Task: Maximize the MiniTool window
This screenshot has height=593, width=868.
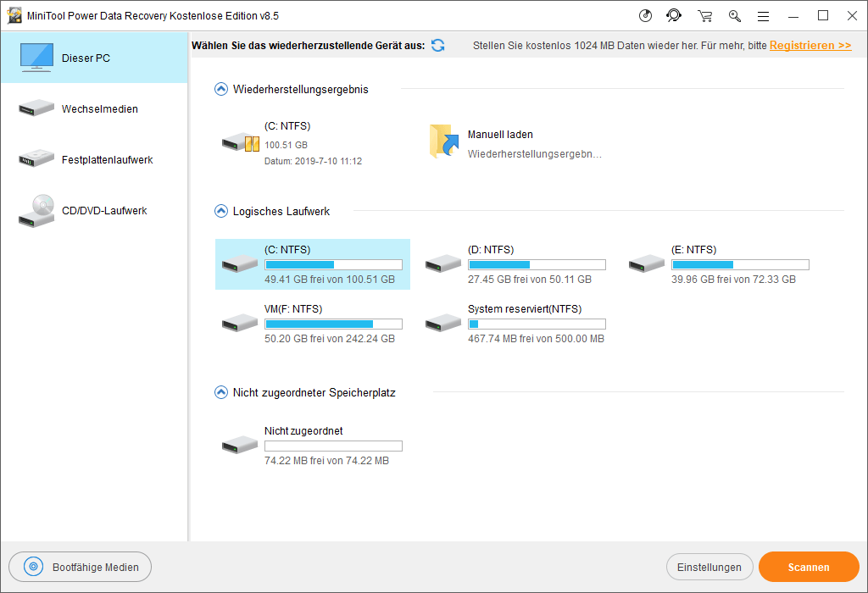Action: pos(822,15)
